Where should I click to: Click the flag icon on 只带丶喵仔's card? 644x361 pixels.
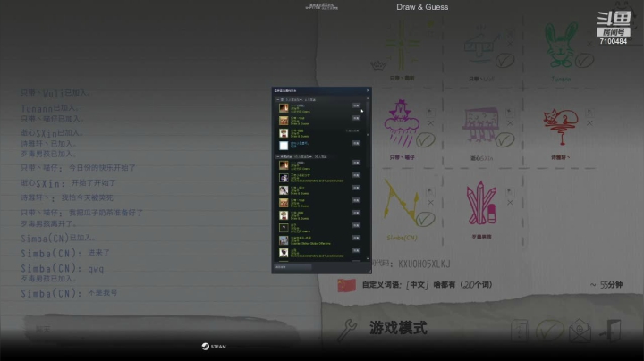click(x=429, y=112)
